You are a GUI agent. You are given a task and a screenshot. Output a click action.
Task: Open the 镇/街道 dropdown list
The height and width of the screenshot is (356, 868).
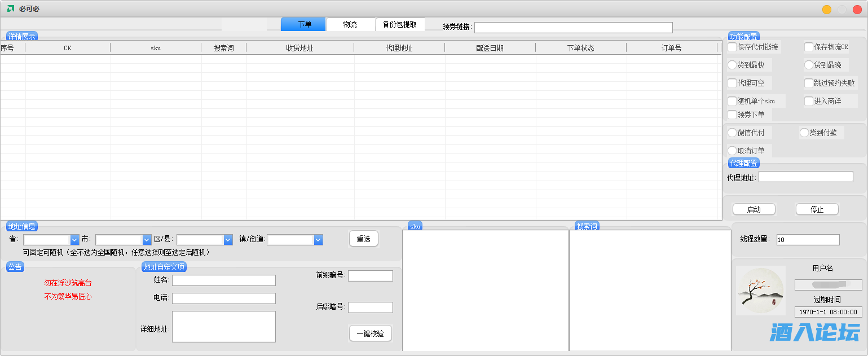[318, 240]
